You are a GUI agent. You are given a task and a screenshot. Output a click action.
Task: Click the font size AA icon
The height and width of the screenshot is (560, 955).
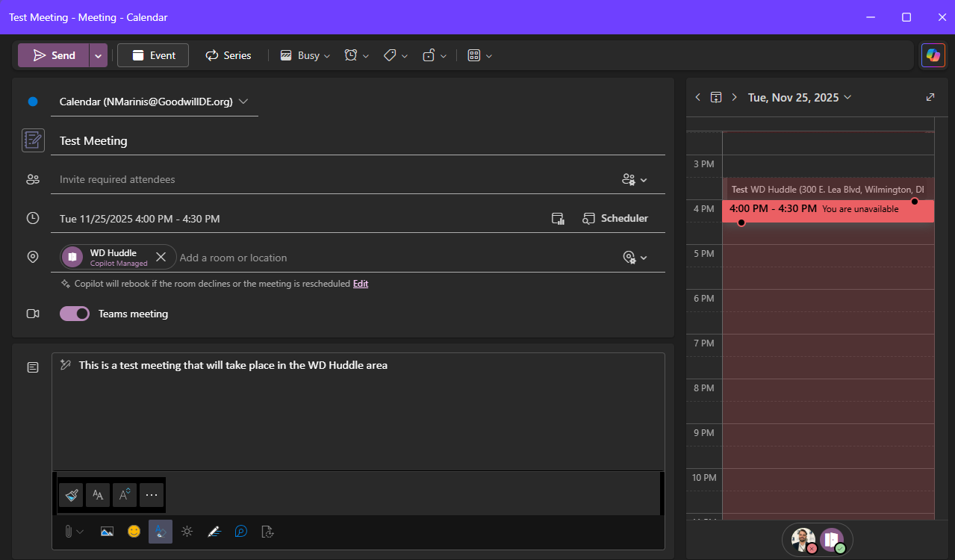click(x=98, y=494)
